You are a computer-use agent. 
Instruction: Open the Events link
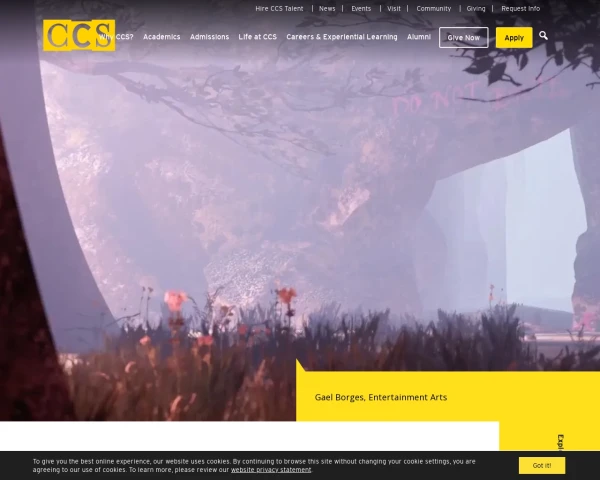pyautogui.click(x=361, y=8)
